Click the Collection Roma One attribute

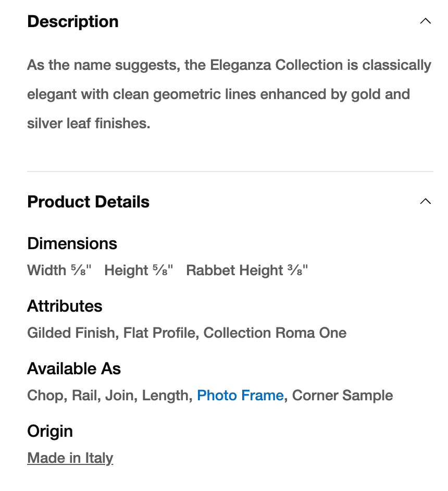pos(275,333)
